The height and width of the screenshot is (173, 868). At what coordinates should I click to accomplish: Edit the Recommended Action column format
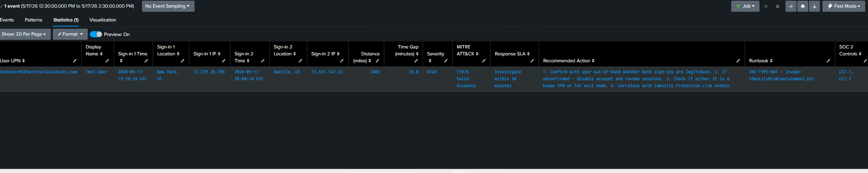(x=738, y=61)
